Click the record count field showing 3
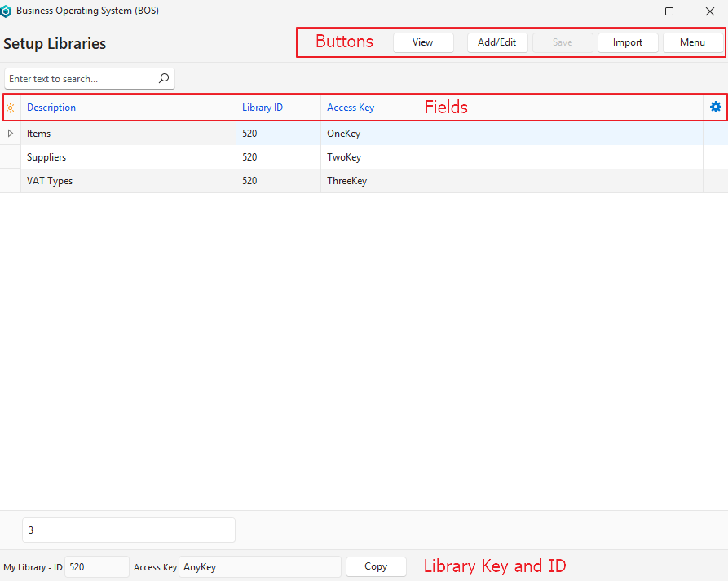The width and height of the screenshot is (728, 581). [x=128, y=530]
